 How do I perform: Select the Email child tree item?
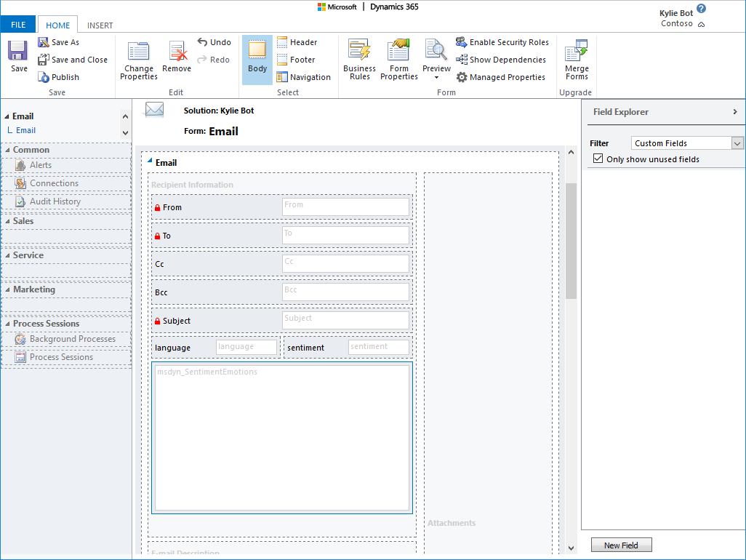[x=25, y=130]
